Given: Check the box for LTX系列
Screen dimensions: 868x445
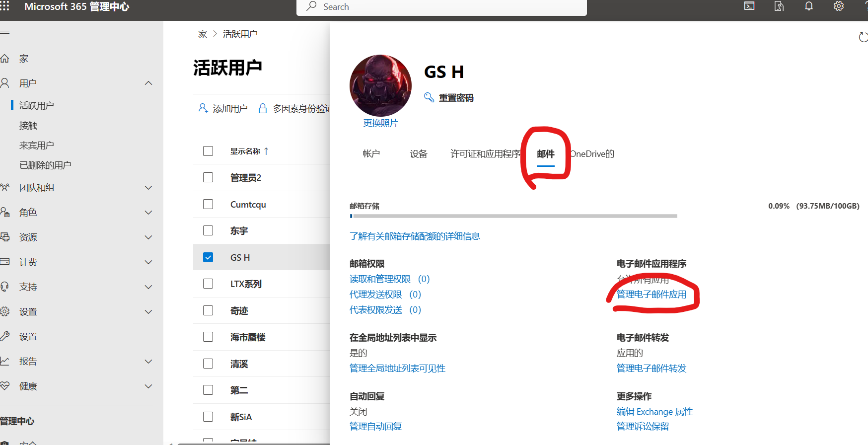Looking at the screenshot, I should 208,284.
